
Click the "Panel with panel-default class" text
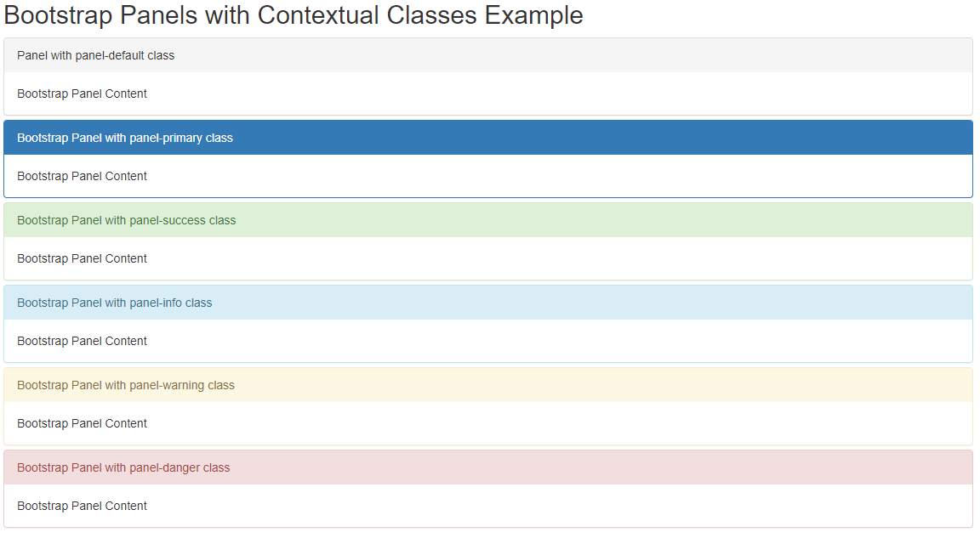95,55
